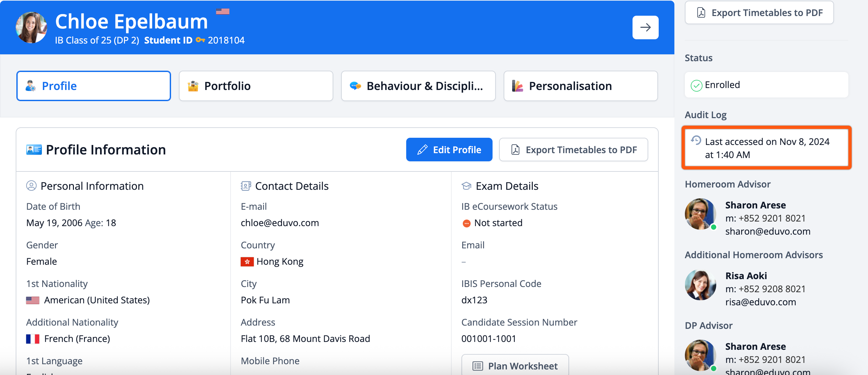The width and height of the screenshot is (868, 375).
Task: Switch to the Portfolio tab
Action: (x=256, y=86)
